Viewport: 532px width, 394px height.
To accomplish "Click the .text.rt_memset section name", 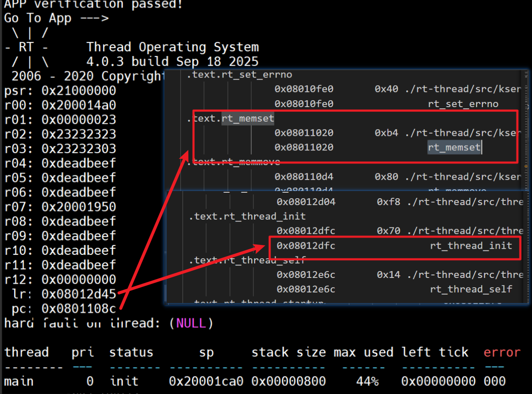I will 230,118.
